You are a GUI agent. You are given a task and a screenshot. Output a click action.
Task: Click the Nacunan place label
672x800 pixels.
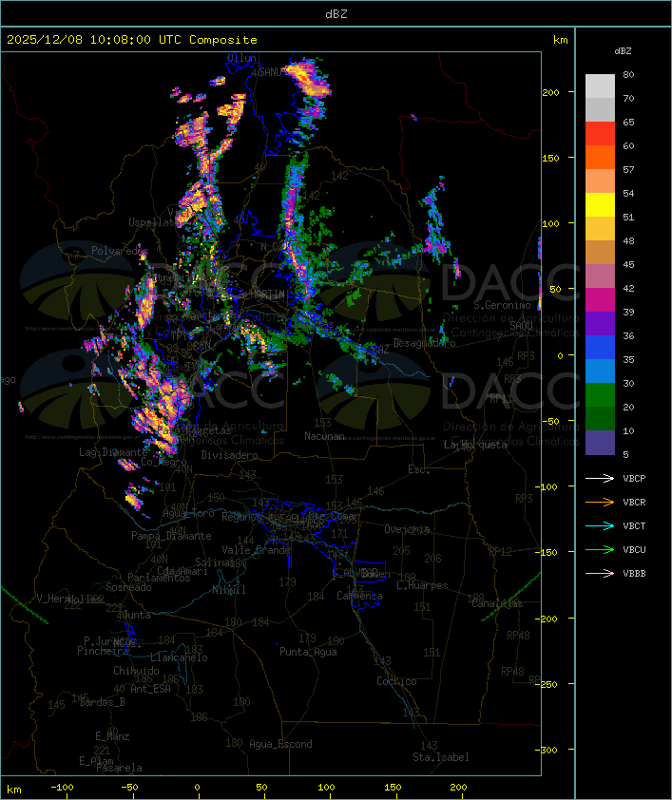(324, 436)
